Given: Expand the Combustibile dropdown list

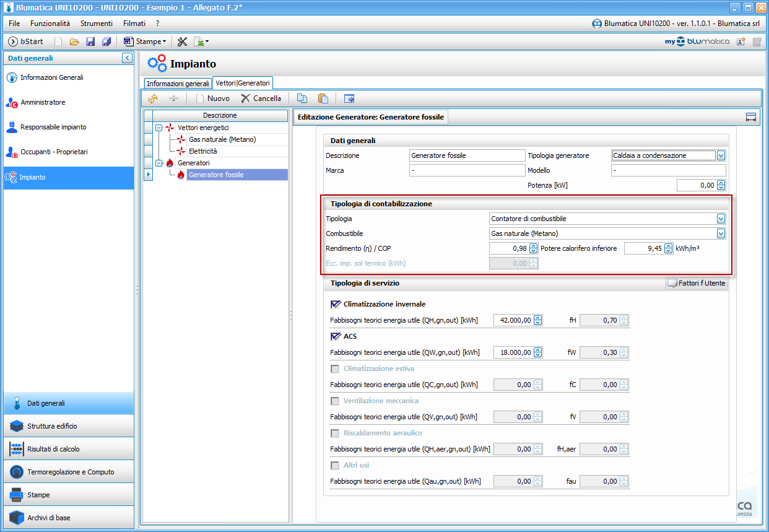Looking at the screenshot, I should click(721, 233).
